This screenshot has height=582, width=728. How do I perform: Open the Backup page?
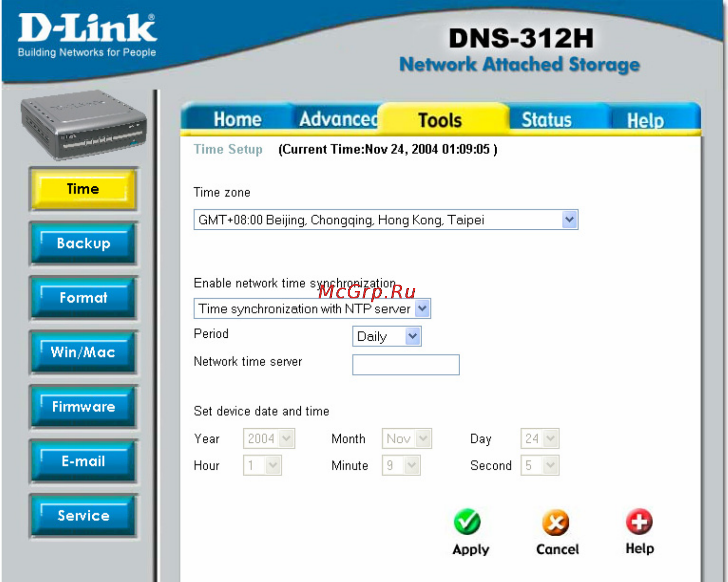pos(83,243)
